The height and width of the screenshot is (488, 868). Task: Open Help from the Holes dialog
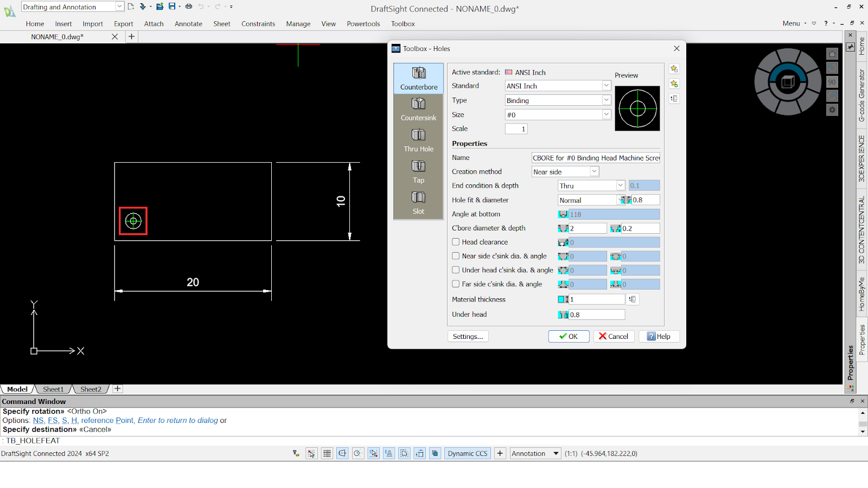click(x=659, y=336)
